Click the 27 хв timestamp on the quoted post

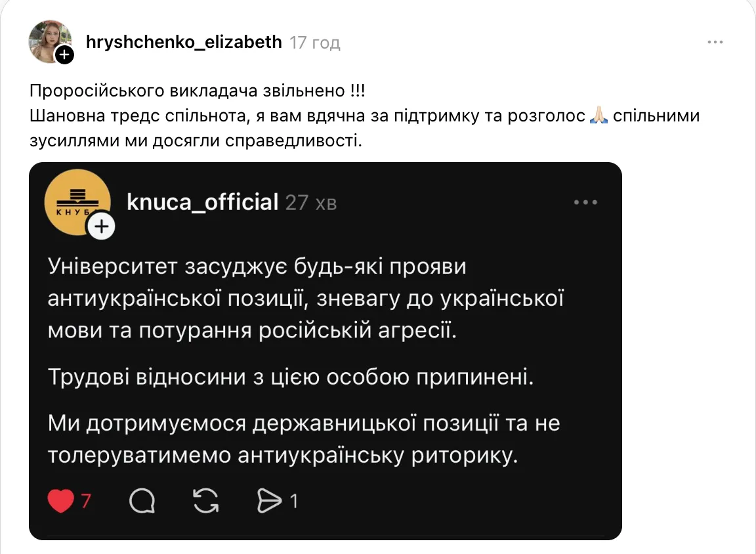click(310, 203)
